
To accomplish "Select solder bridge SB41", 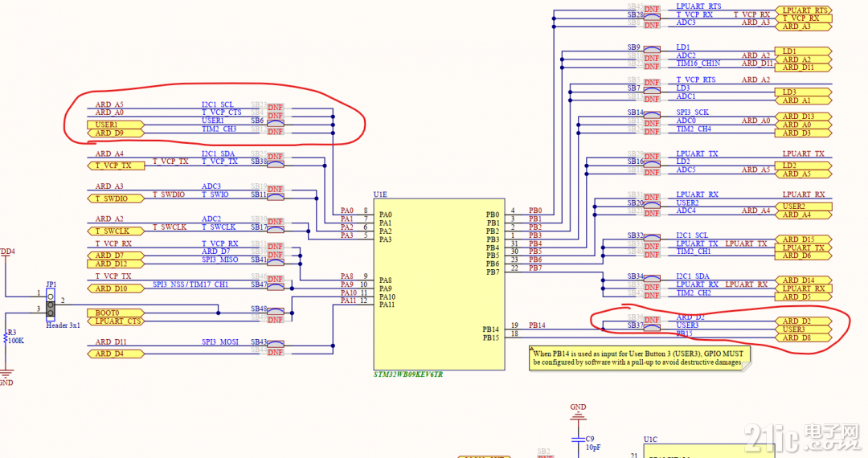I will pos(275,262).
